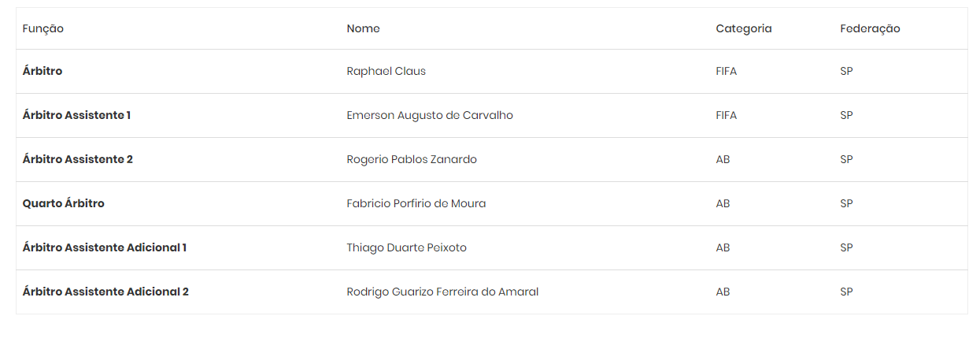
Task: Click FIFA category for Emerson Augusto de Carvalho
Action: point(726,115)
